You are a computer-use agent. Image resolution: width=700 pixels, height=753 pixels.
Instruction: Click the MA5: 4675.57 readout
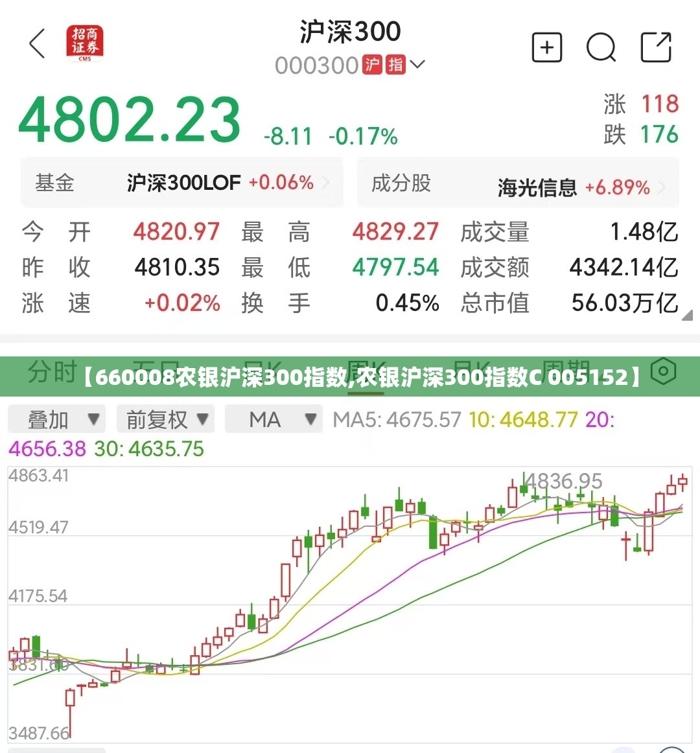(397, 420)
